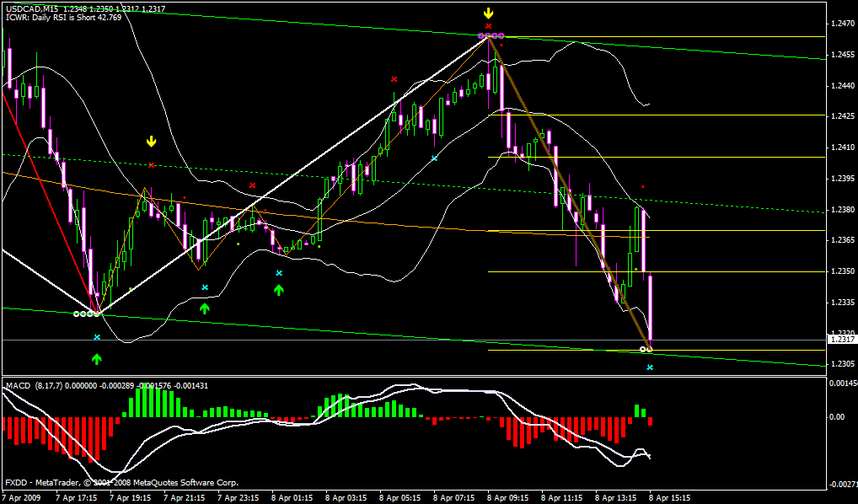858x504 pixels.
Task: Click the 7 Apr 17:15 time label
Action: point(74,499)
